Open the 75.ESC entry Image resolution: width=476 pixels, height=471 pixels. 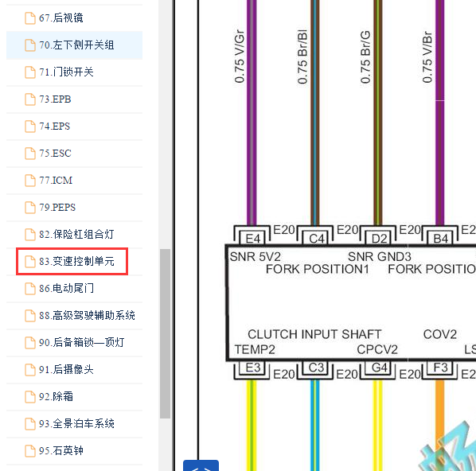pyautogui.click(x=74, y=153)
